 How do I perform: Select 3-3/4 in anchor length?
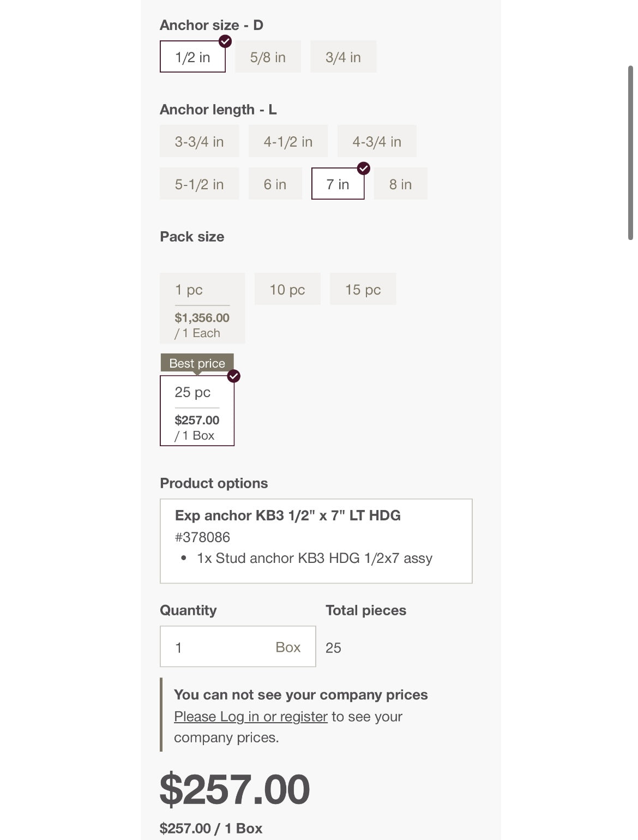click(x=199, y=141)
